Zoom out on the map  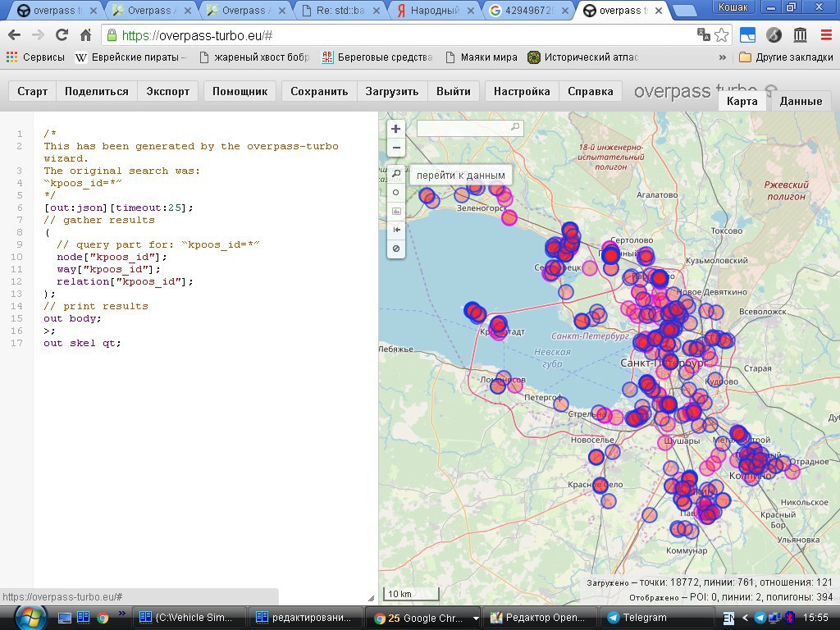pos(396,148)
